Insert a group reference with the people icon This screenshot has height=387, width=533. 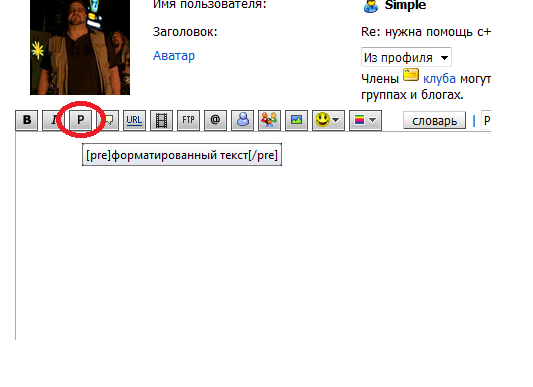coord(269,120)
